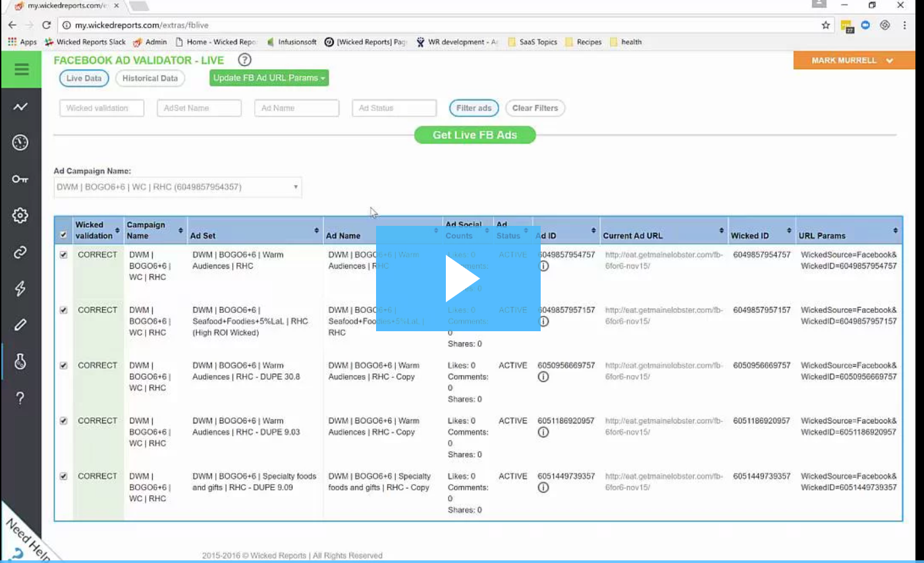Bookmark page with the star icon
The image size is (924, 563).
pos(826,25)
